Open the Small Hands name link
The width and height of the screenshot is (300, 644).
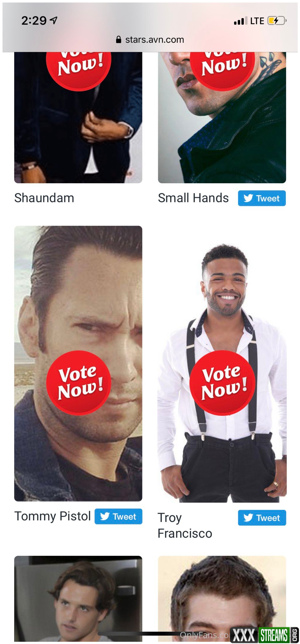coord(193,198)
